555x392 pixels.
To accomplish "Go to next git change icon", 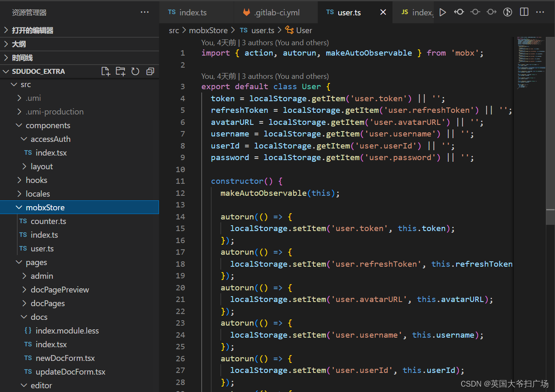I will pos(491,12).
